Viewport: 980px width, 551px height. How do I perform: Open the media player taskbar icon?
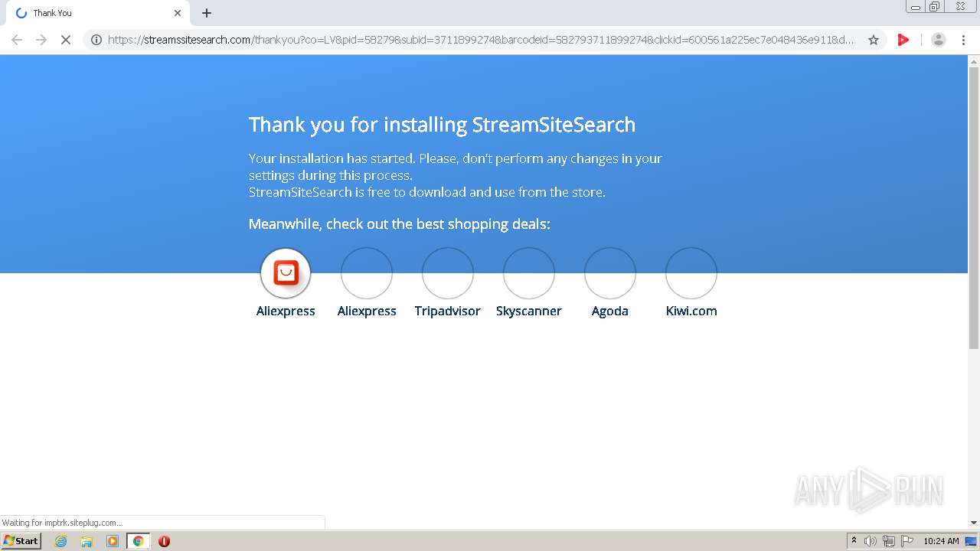coord(113,541)
